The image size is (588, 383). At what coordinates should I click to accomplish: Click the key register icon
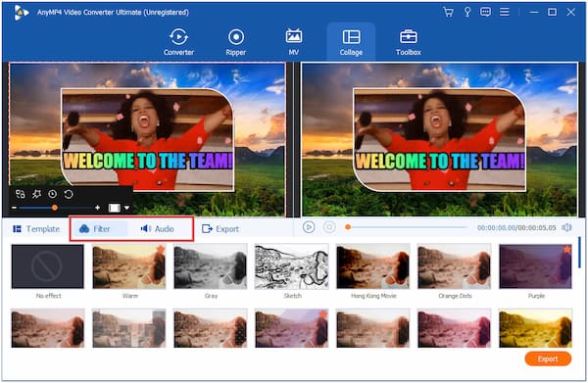467,12
